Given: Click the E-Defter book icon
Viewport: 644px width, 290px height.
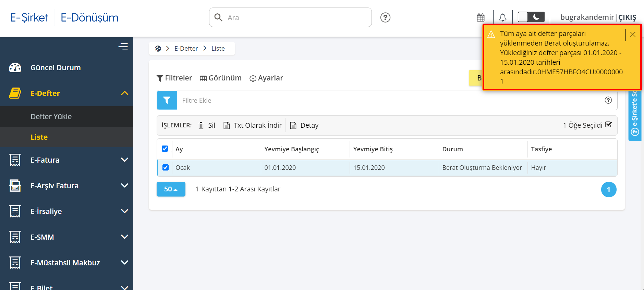Looking at the screenshot, I should [x=15, y=93].
